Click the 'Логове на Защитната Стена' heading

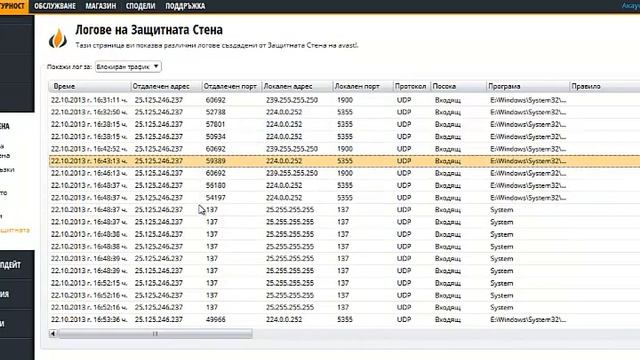149,30
